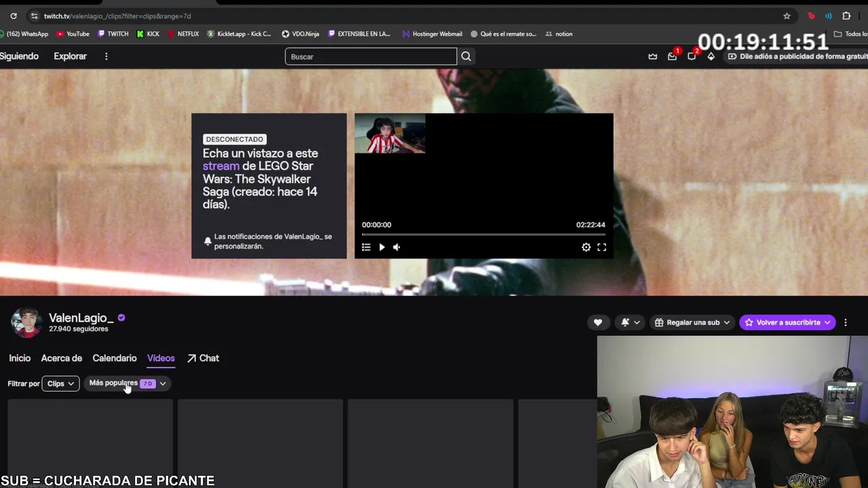Click the verified partner badge
Screen dimensions: 868x488
[121, 317]
